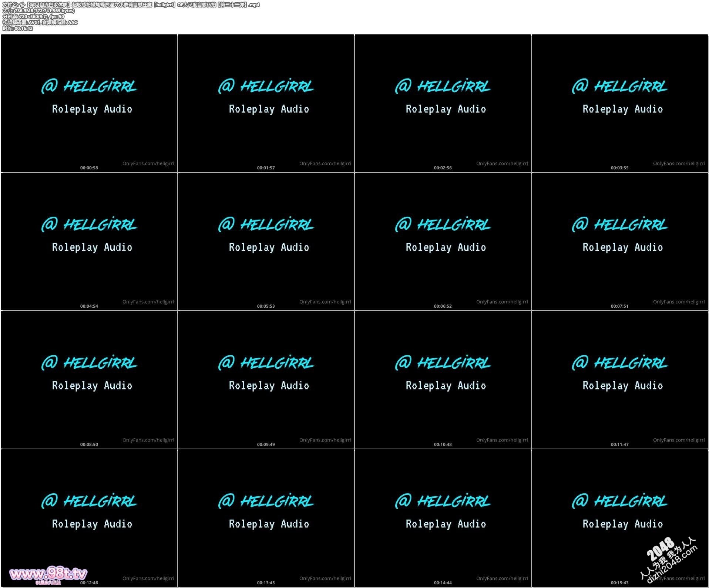709x588 pixels.
Task: Pick the frame marked 00:06:52
Action: pyautogui.click(x=443, y=241)
